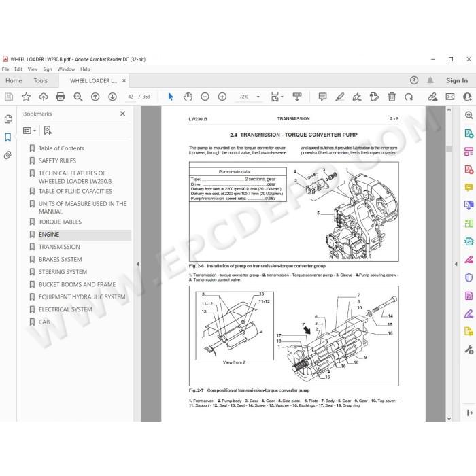
Task: Show Page Thumbnails panel
Action: pos(8,119)
